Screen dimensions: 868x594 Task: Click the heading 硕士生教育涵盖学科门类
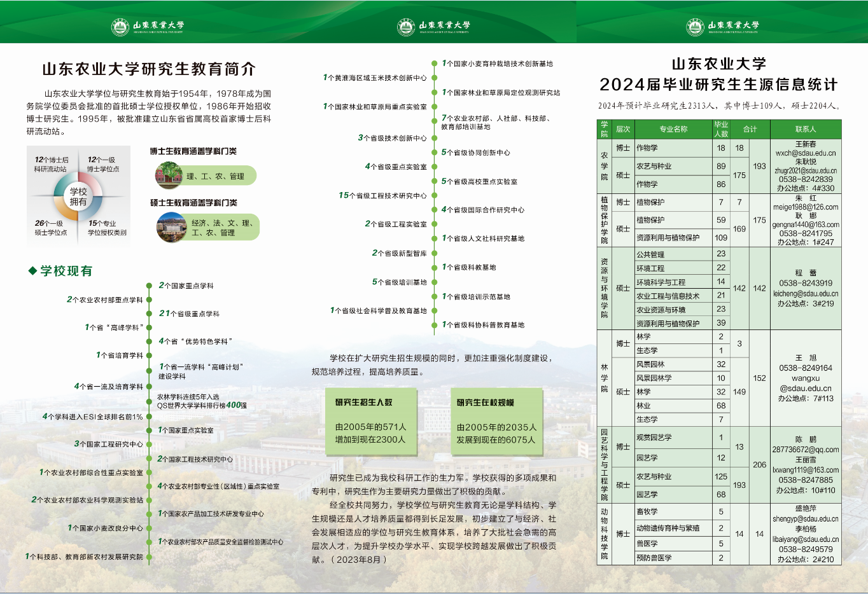pos(193,203)
